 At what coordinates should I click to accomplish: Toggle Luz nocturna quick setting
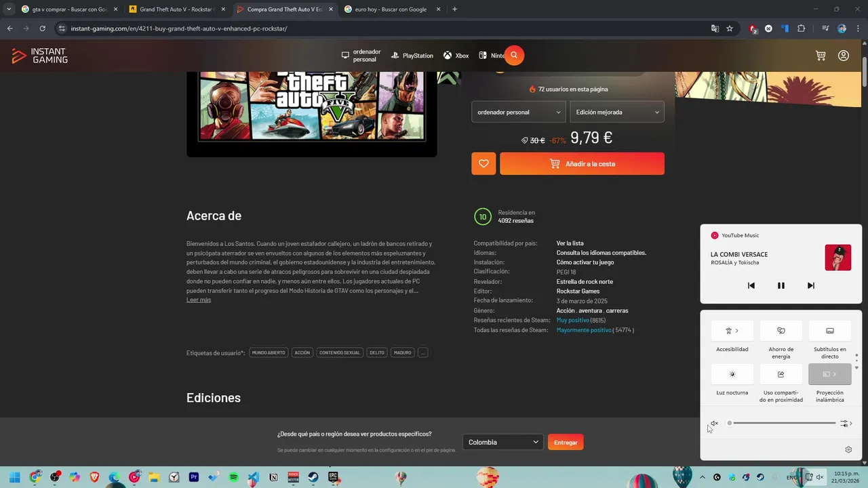click(732, 374)
